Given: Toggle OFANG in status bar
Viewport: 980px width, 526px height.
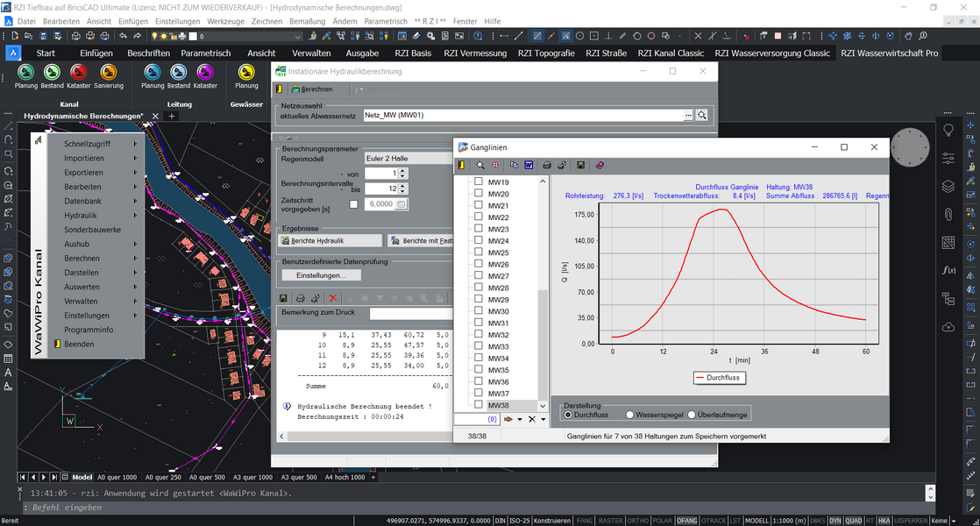Looking at the screenshot, I should click(x=686, y=521).
